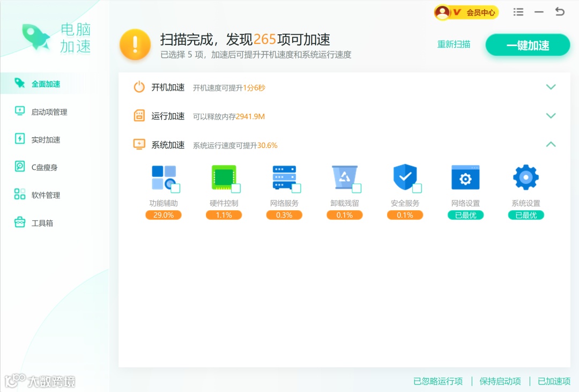The height and width of the screenshot is (392, 579).
Task: Tick the 卸载残留 checkbox
Action: 357,188
